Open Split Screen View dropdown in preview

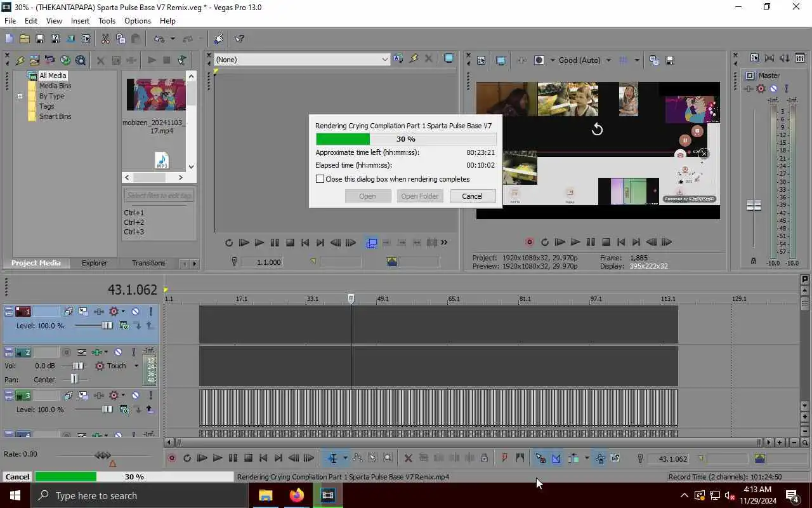(x=552, y=60)
